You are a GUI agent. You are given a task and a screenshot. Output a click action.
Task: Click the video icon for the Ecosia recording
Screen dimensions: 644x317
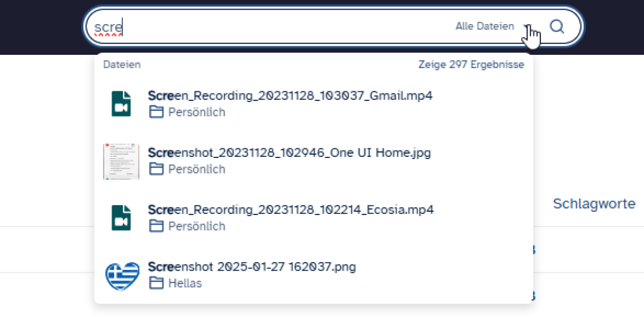click(121, 218)
